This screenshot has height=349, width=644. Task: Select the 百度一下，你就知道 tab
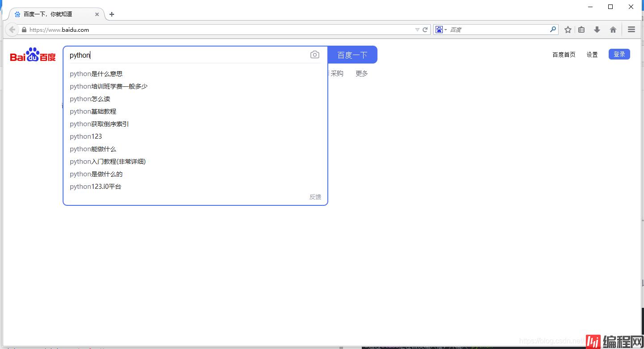point(56,14)
